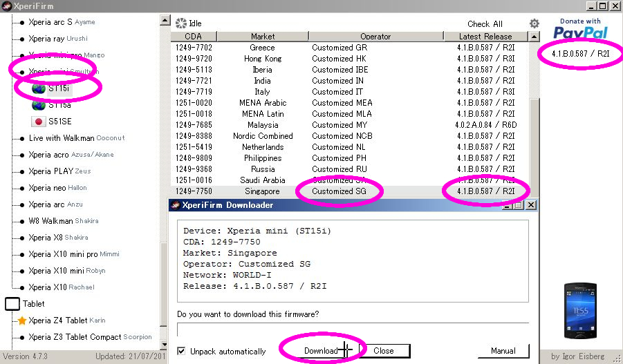Toggle the Unpack automatically checkbox
Image resolution: width=623 pixels, height=364 pixels.
(x=181, y=351)
